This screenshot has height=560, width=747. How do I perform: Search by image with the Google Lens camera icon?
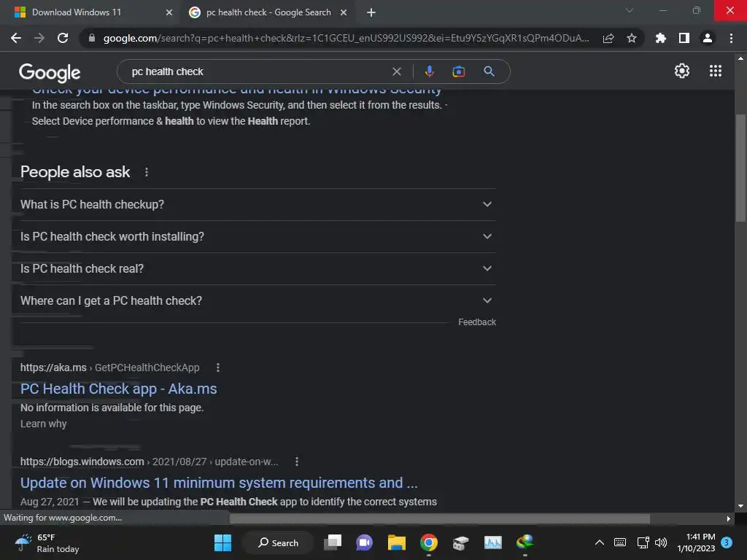tap(458, 71)
